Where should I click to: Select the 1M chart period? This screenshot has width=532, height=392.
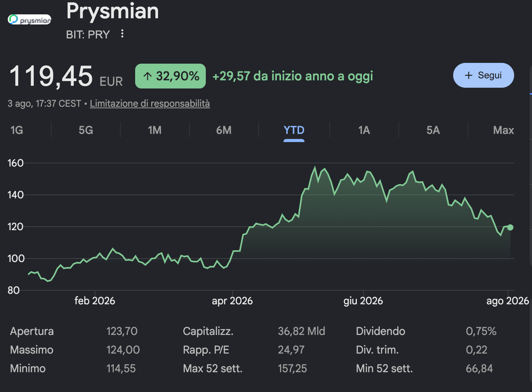click(155, 130)
